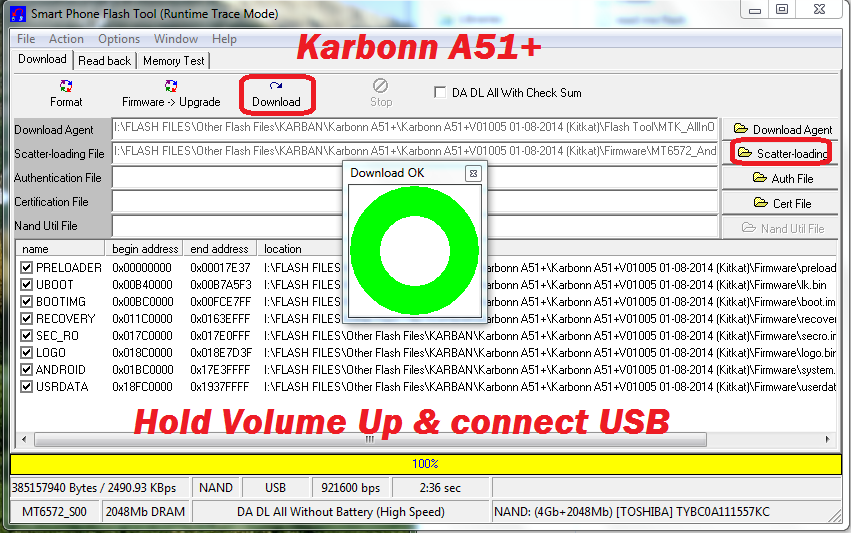Sort by the end address column header
The width and height of the screenshot is (851, 533).
[x=220, y=249]
